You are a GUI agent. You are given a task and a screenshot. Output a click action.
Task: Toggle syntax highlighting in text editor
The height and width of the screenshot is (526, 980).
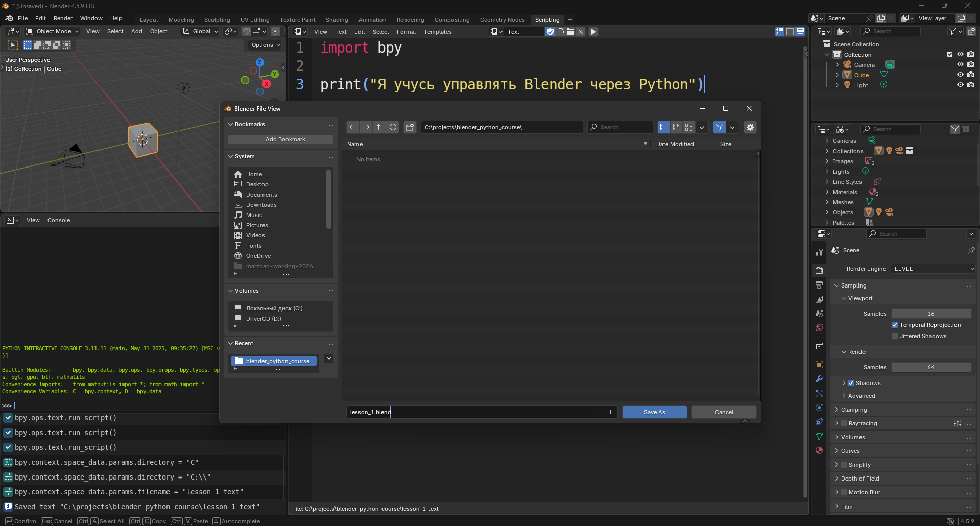800,32
